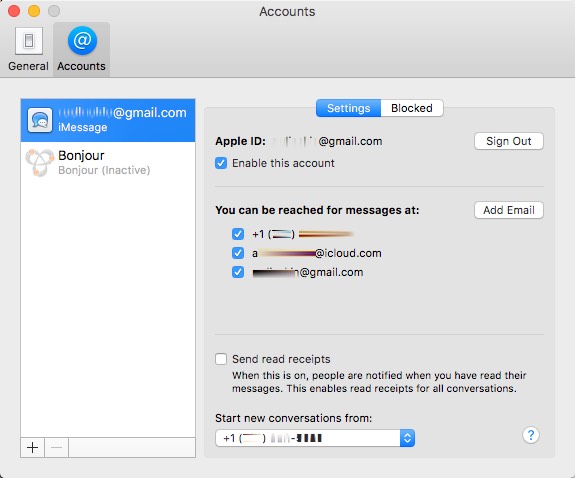Click the Add Email button
575x478 pixels.
[x=509, y=210]
